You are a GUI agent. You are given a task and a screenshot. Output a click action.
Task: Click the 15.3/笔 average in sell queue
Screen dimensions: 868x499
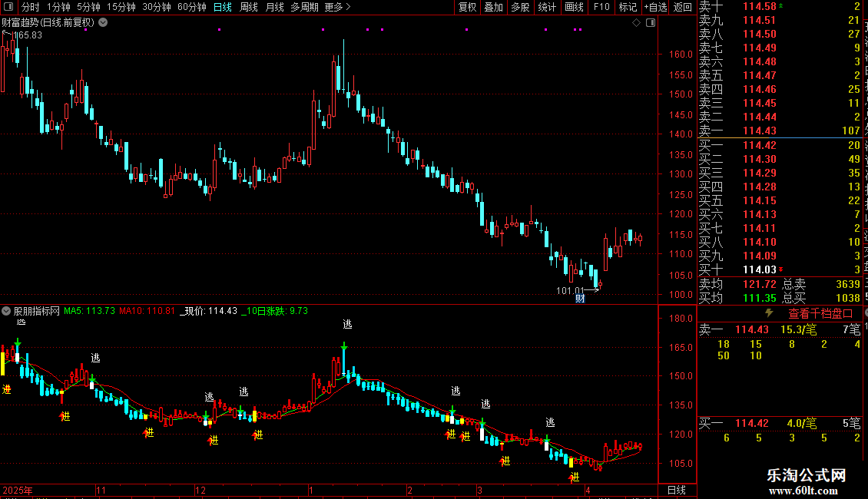(x=798, y=329)
